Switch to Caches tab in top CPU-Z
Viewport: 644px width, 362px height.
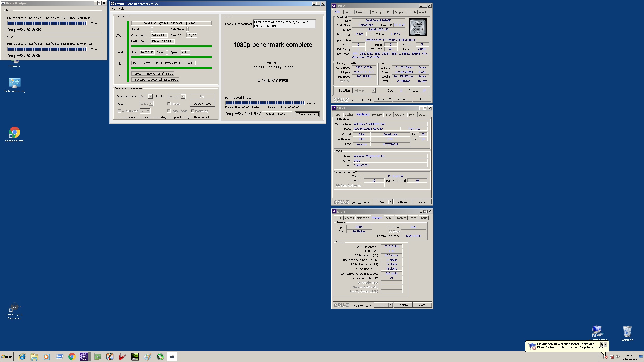(x=349, y=12)
